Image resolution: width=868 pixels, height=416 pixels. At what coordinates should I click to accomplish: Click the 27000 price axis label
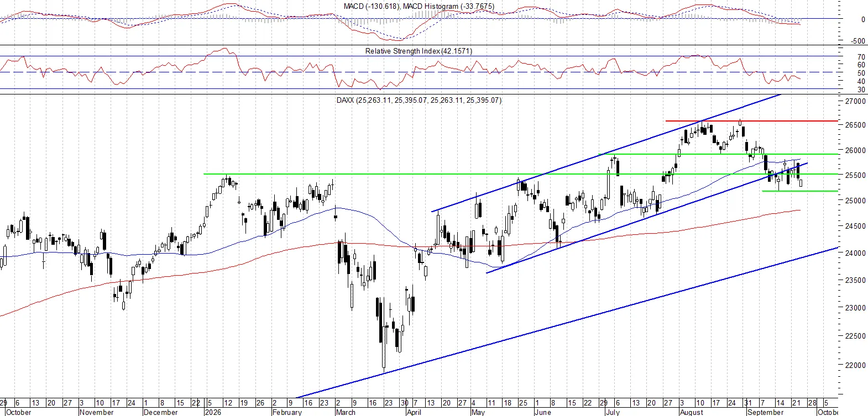click(x=856, y=102)
